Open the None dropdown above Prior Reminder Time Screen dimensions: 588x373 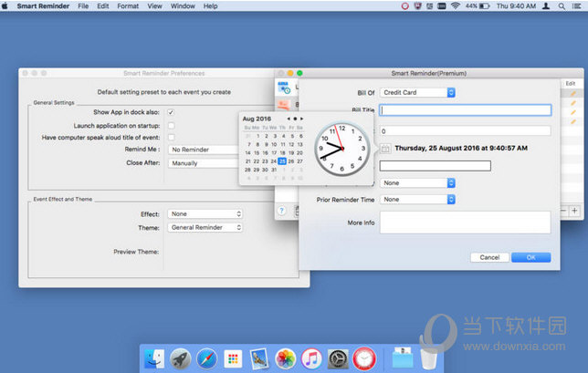[417, 183]
